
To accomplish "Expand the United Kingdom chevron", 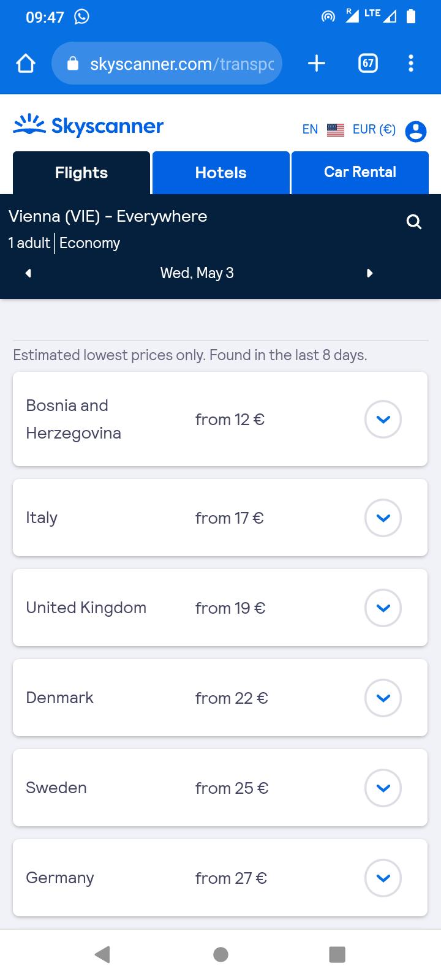I will 383,608.
